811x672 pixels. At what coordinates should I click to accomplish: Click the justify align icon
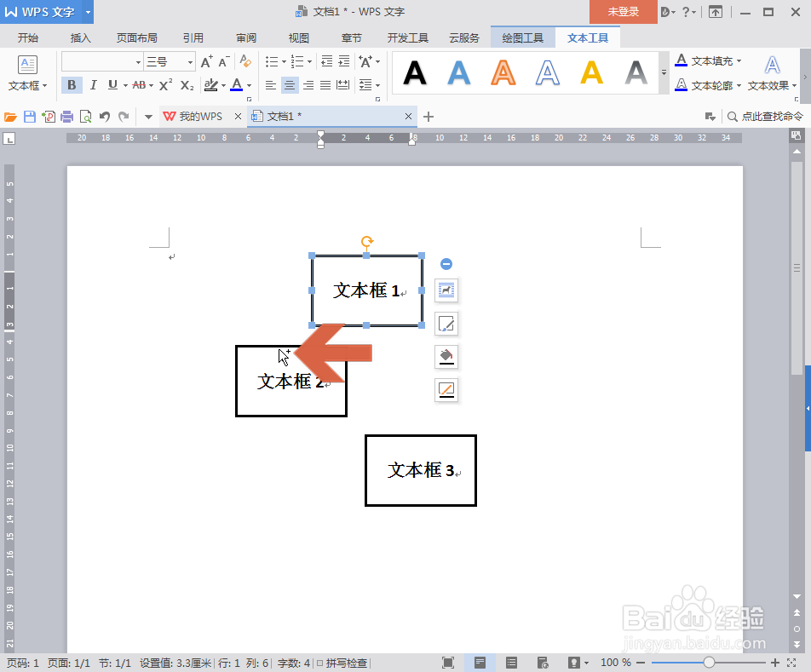325,85
